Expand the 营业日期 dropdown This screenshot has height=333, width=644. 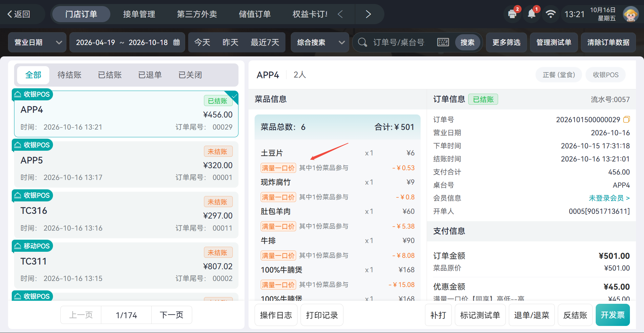(x=37, y=42)
